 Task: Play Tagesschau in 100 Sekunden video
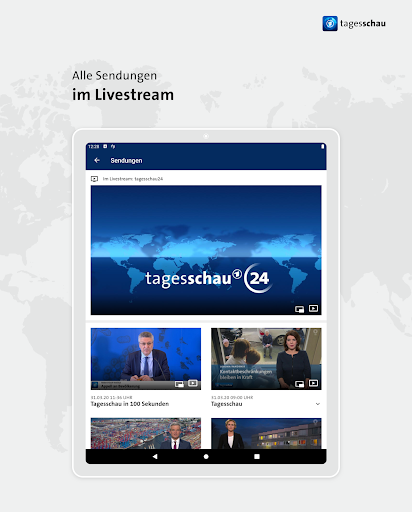coord(193,383)
